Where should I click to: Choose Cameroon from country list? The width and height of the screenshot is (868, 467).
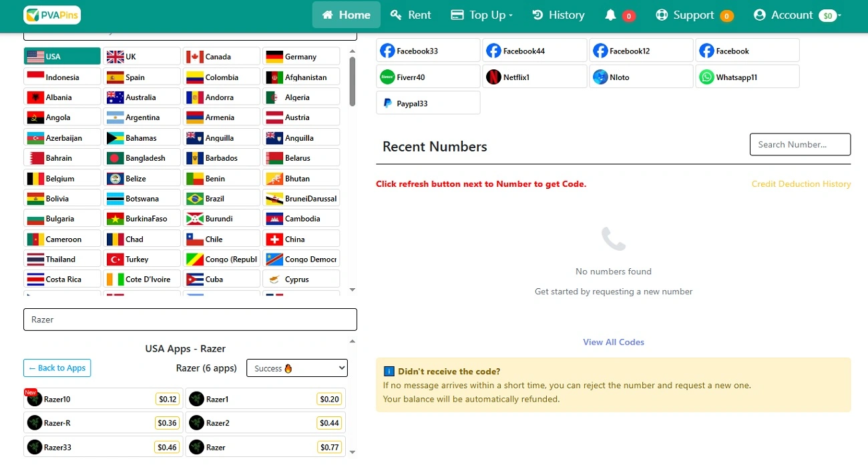pos(62,239)
